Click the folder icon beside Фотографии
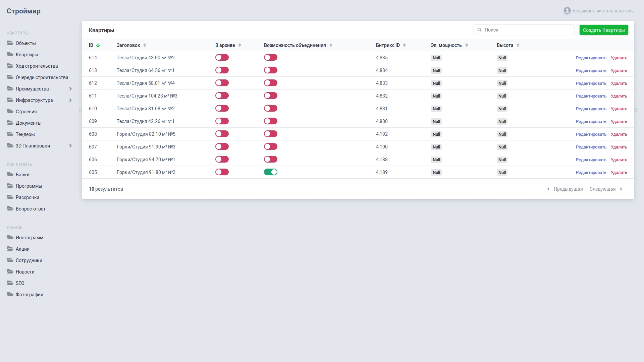Viewport: 644px width, 362px height. [10, 294]
